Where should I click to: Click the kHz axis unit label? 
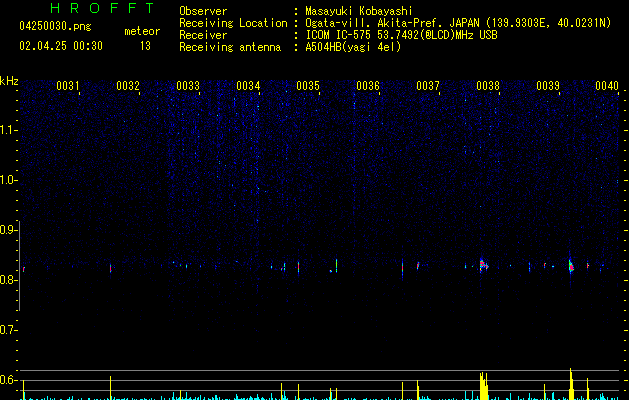point(9,81)
